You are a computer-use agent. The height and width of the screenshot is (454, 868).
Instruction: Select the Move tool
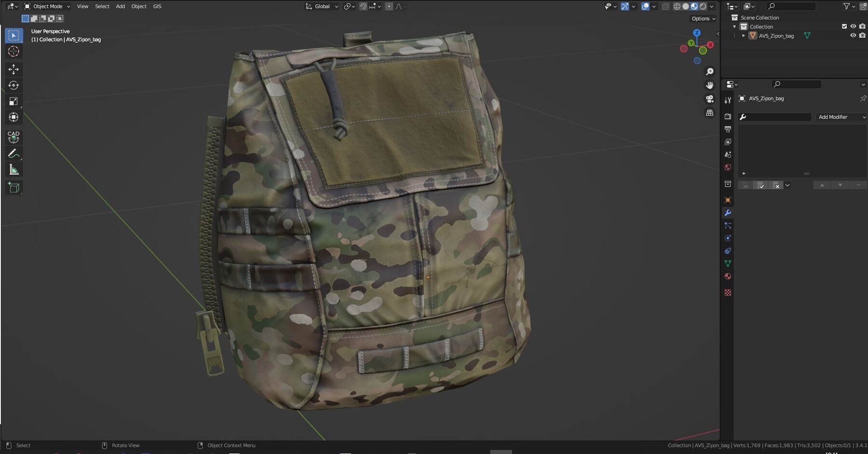(14, 69)
